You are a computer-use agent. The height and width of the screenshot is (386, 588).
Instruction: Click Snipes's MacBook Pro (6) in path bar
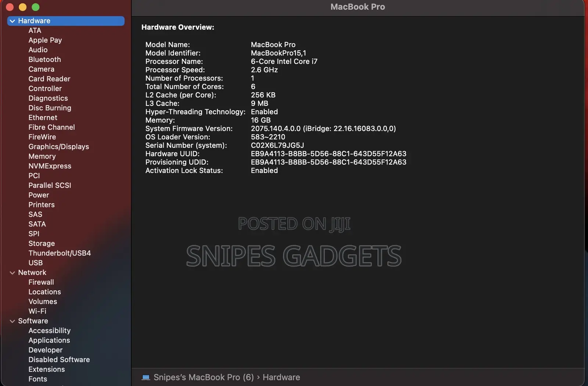click(x=204, y=378)
